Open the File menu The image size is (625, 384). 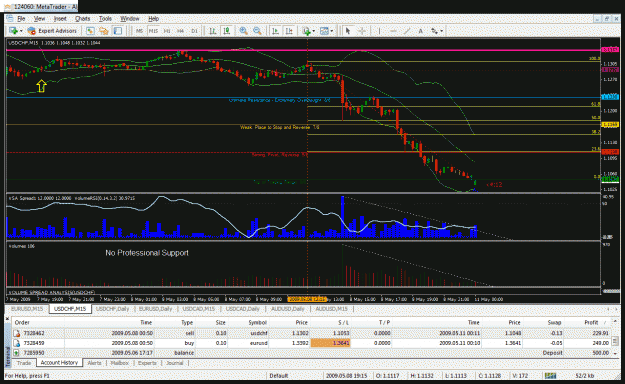click(x=21, y=18)
